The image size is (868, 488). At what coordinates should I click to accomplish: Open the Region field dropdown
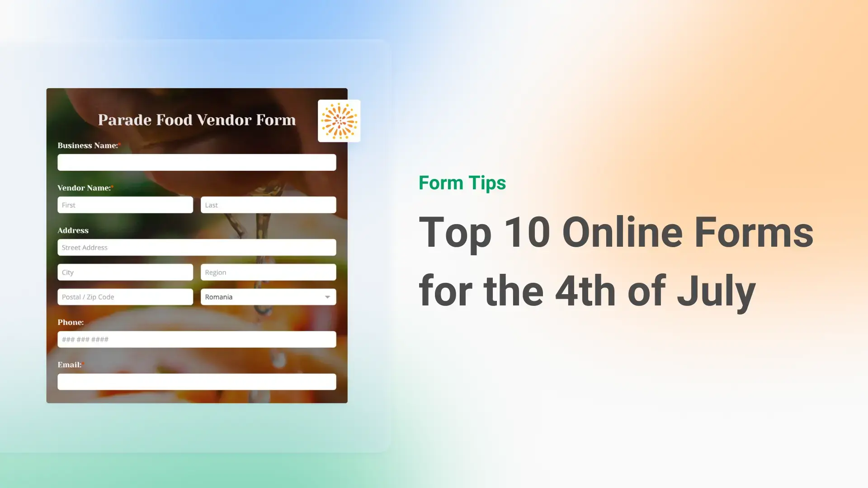click(x=268, y=272)
